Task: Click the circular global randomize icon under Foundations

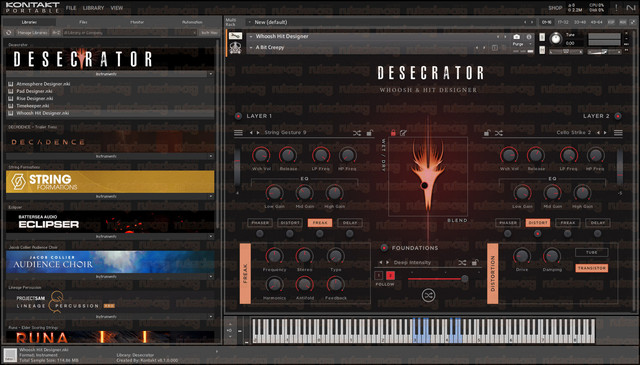Action: pos(428,295)
